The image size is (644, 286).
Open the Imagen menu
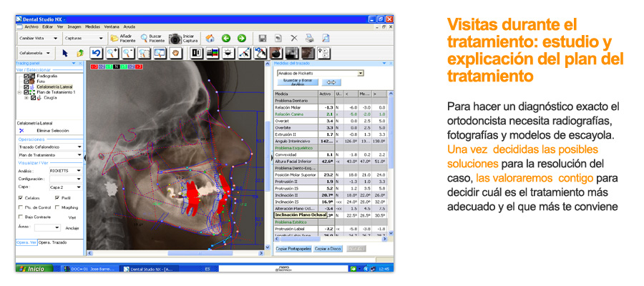click(x=74, y=26)
